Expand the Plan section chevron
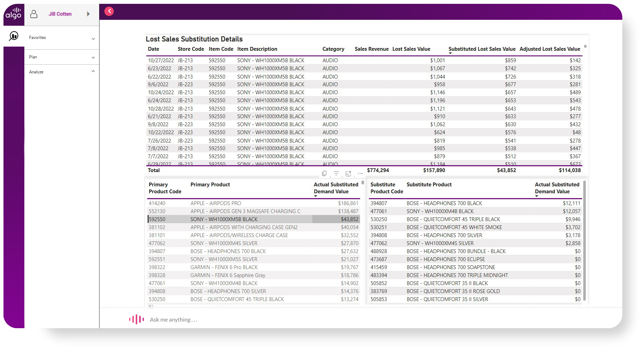 click(93, 57)
